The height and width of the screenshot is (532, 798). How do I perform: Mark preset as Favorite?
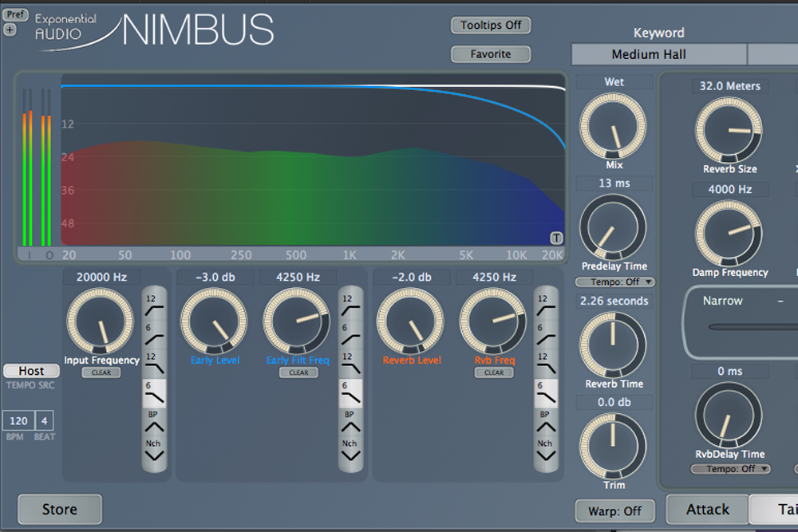tap(491, 54)
